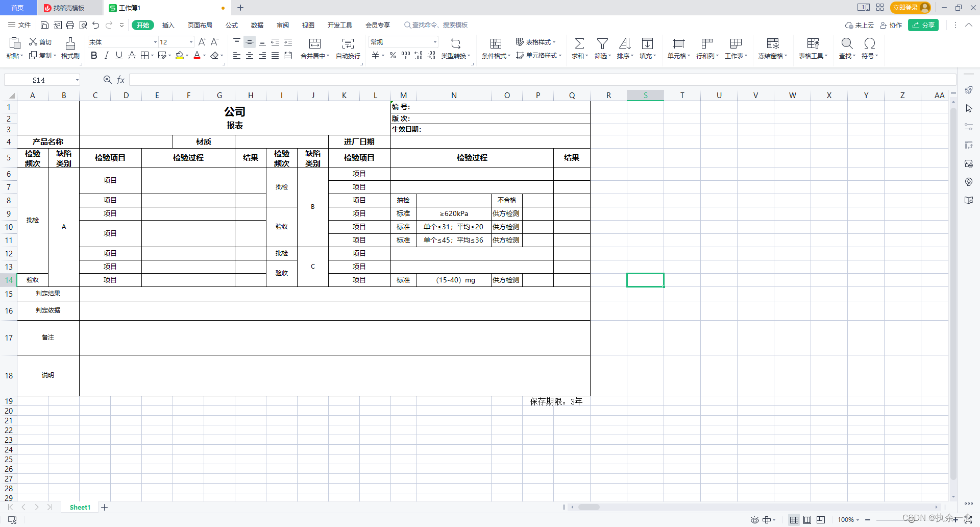Click the command search box (查找命令)
Image resolution: width=980 pixels, height=527 pixels.
[x=436, y=25]
